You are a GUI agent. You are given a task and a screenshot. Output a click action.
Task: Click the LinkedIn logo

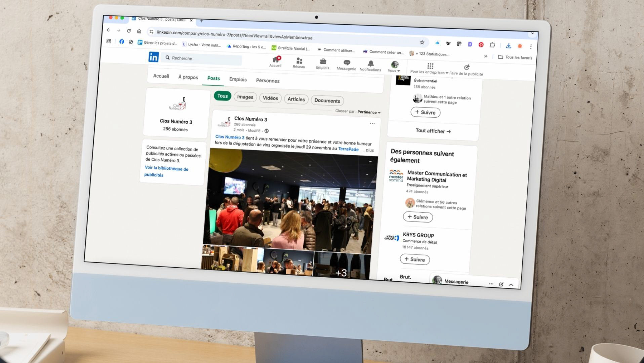[153, 57]
